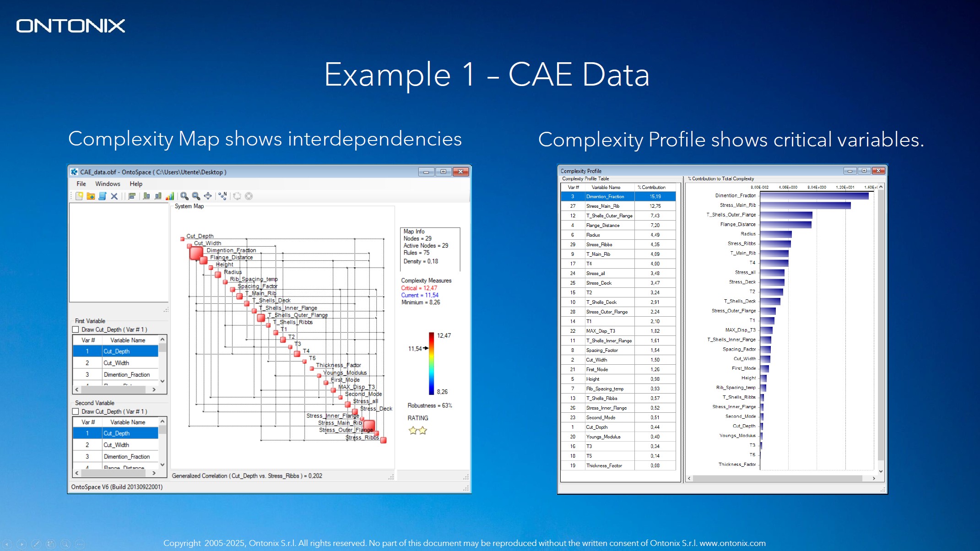Click the open folder toolbar icon
The height and width of the screenshot is (551, 980).
point(91,196)
